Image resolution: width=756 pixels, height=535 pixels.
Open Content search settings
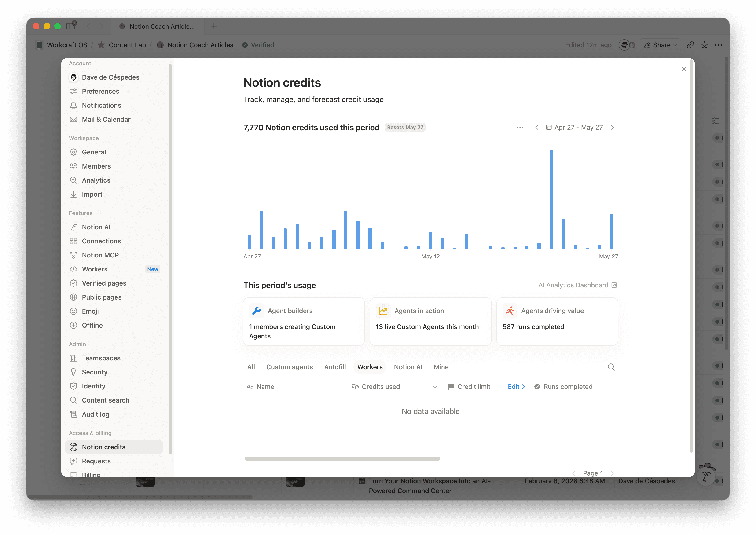click(114, 400)
